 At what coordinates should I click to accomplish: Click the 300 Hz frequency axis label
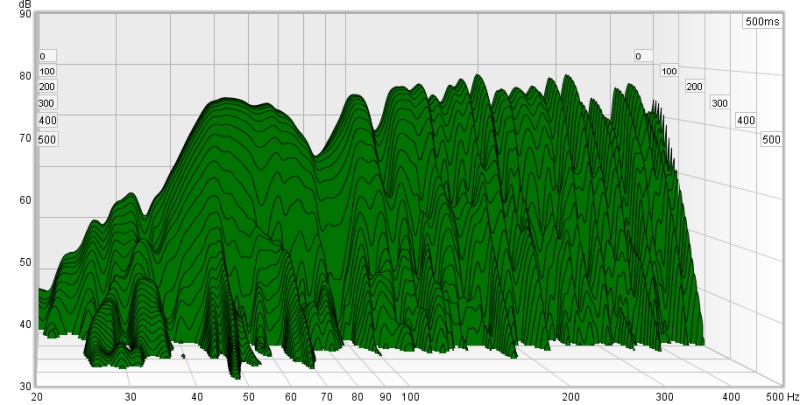[664, 397]
